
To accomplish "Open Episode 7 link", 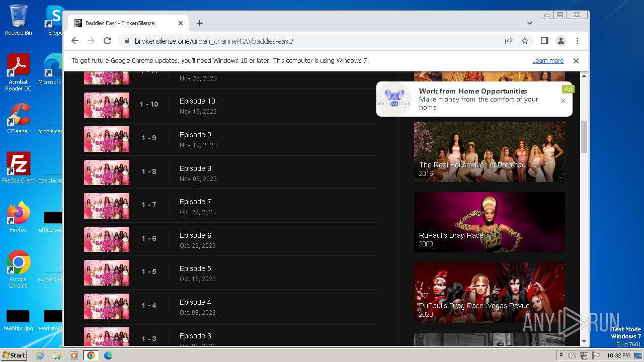I will click(195, 202).
